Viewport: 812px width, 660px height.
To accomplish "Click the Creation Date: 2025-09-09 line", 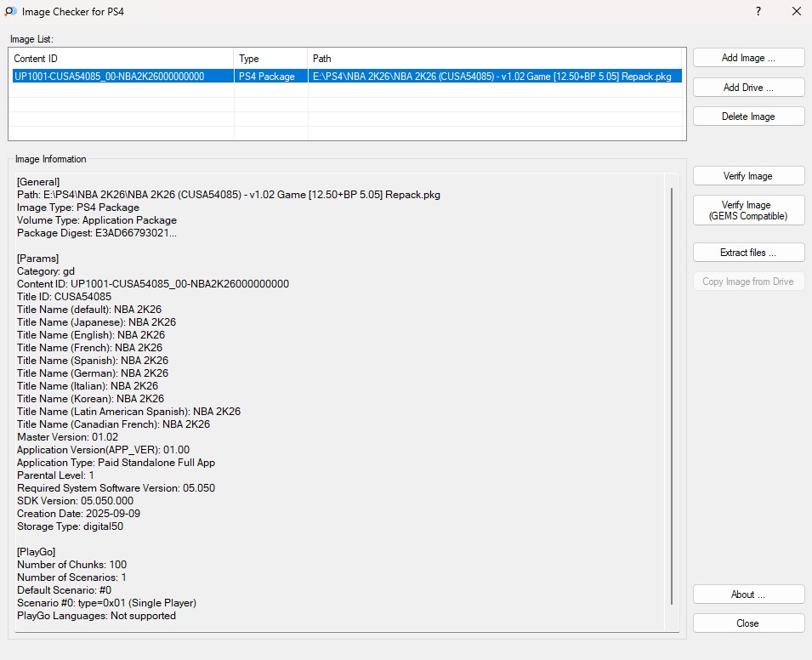I will pyautogui.click(x=79, y=514).
